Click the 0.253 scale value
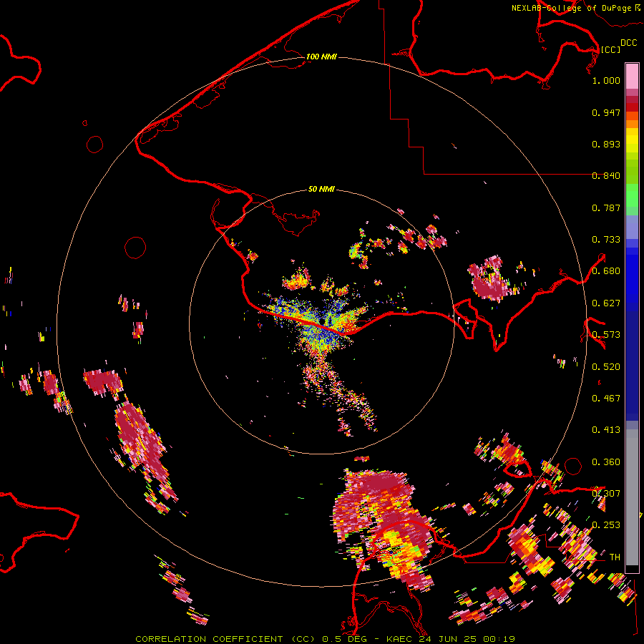The height and width of the screenshot is (644, 644). (606, 525)
